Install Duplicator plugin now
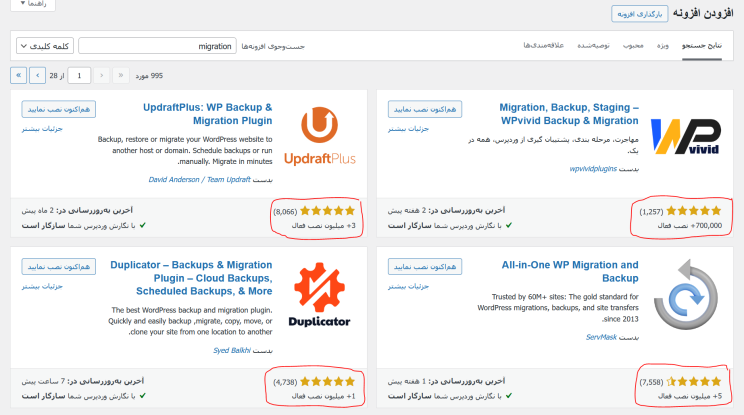 [x=58, y=267]
